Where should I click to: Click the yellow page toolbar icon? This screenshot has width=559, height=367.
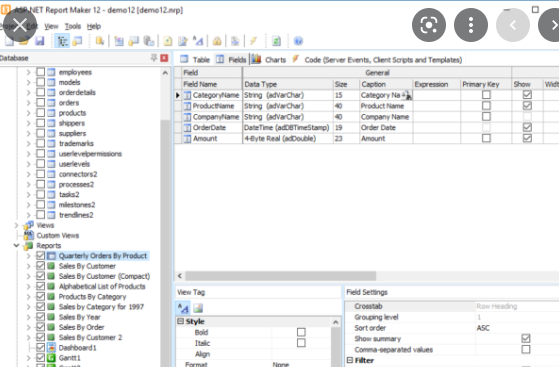coord(168,41)
